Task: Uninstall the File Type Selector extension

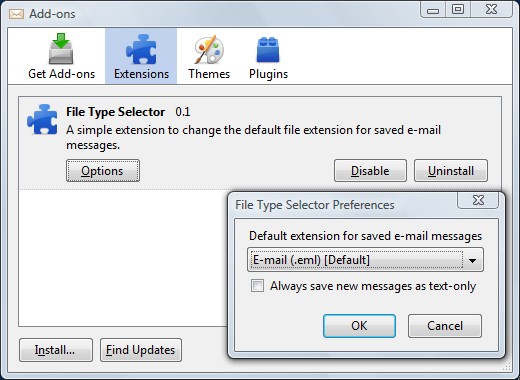Action: pyautogui.click(x=451, y=171)
